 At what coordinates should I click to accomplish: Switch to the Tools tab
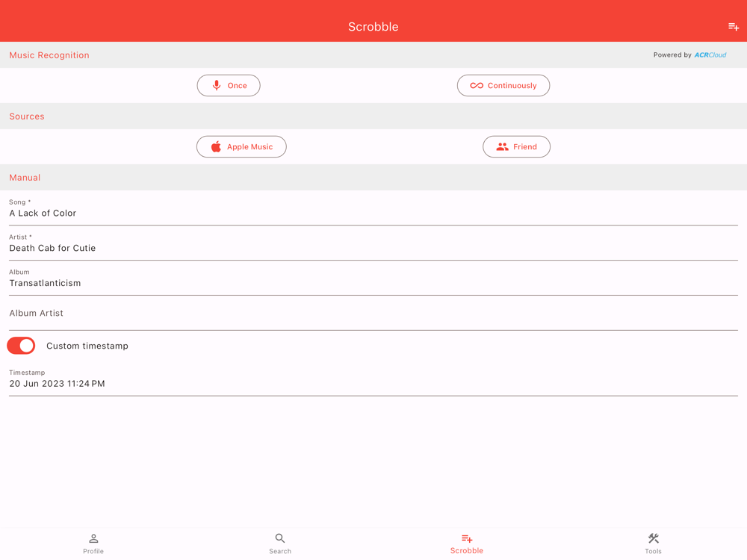click(x=653, y=544)
